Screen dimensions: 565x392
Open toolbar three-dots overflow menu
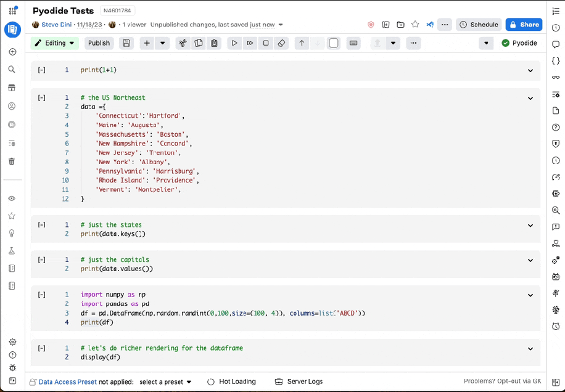click(413, 43)
